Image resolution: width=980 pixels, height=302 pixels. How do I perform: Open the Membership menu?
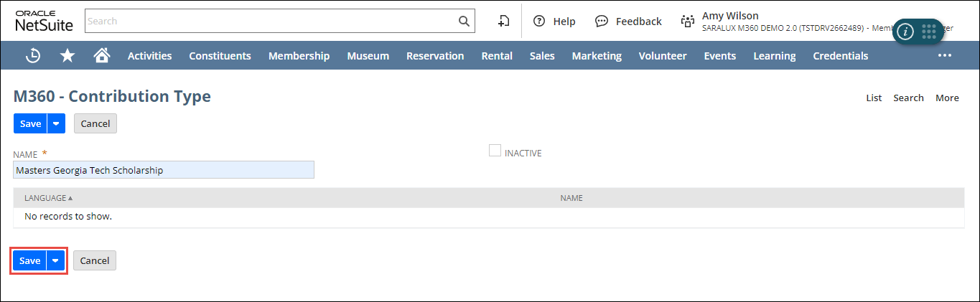click(x=299, y=55)
